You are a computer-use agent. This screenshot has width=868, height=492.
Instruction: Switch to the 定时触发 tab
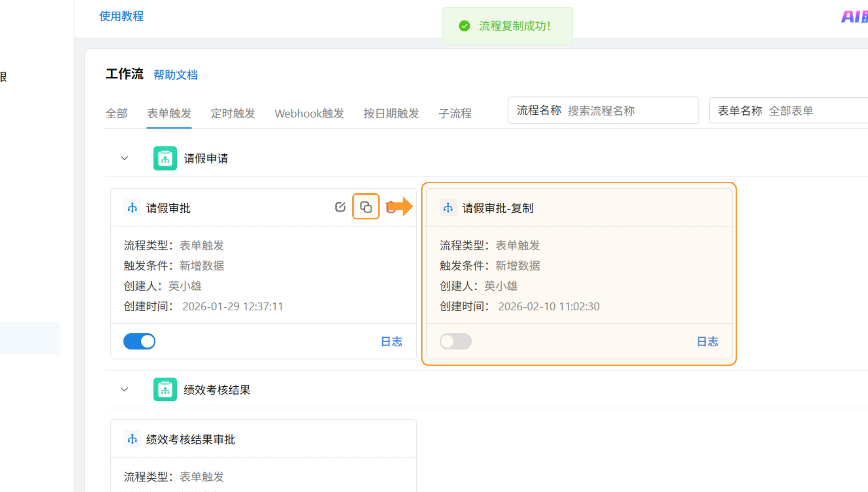click(233, 113)
